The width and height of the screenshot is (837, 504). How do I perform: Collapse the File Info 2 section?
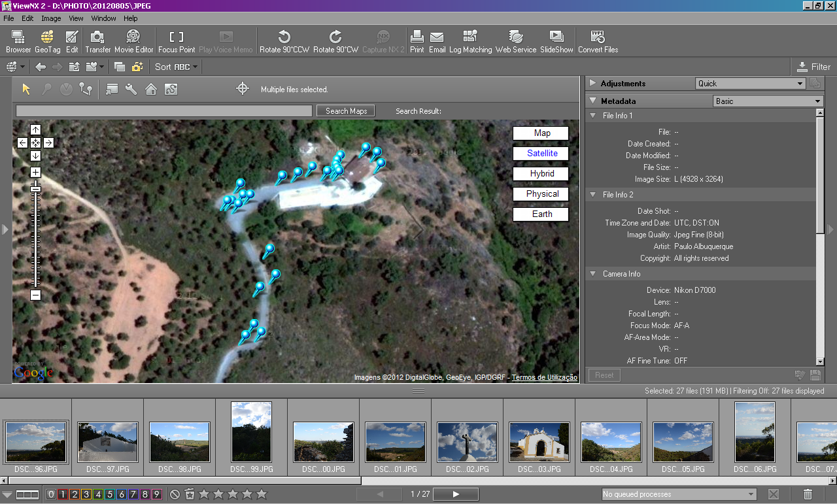pyautogui.click(x=592, y=195)
